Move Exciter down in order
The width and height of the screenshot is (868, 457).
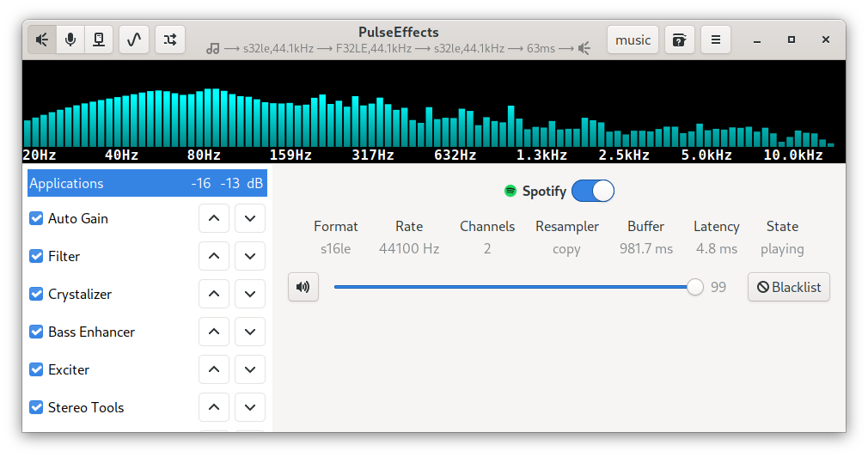pyautogui.click(x=250, y=369)
